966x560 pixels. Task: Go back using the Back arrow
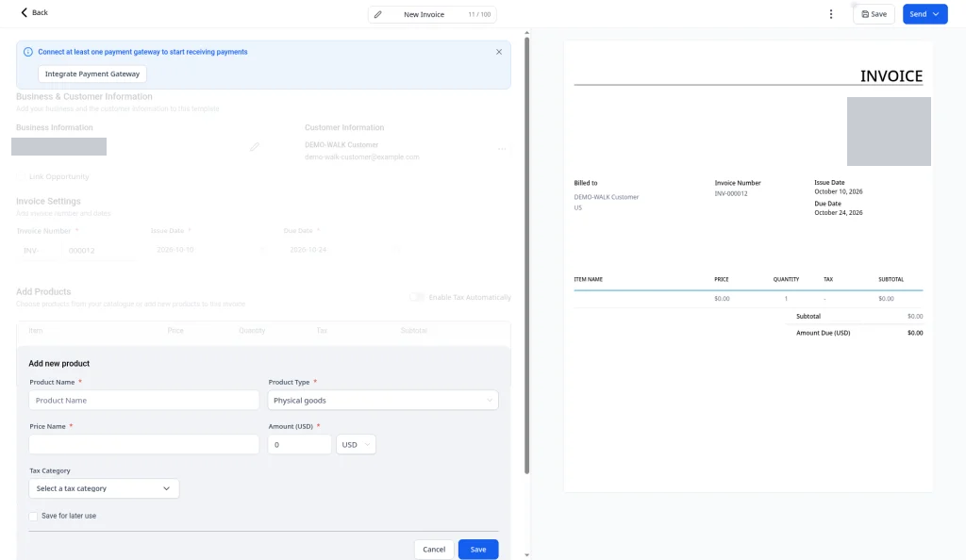click(33, 12)
